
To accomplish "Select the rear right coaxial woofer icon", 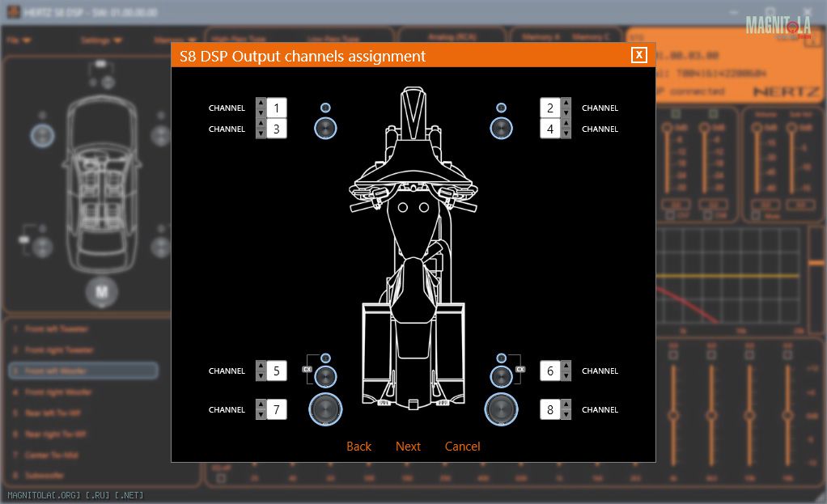I will tap(501, 377).
